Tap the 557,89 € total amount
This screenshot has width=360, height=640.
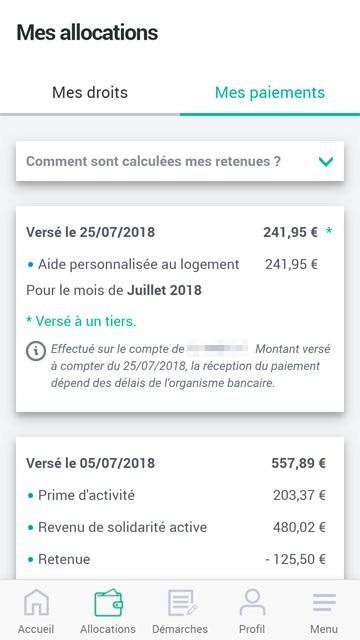click(299, 463)
